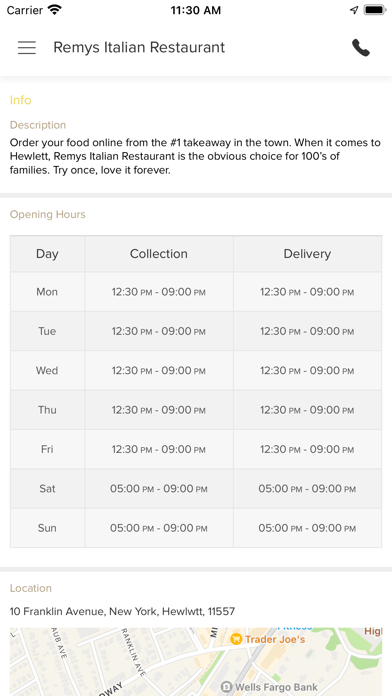The height and width of the screenshot is (696, 392).
Task: Select Monday collection hours cell
Action: click(159, 292)
